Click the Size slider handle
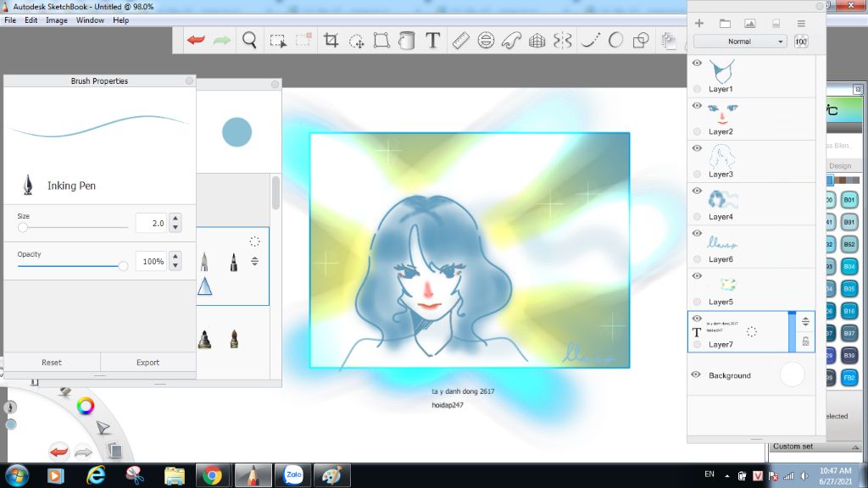This screenshot has width=868, height=488. tap(23, 227)
